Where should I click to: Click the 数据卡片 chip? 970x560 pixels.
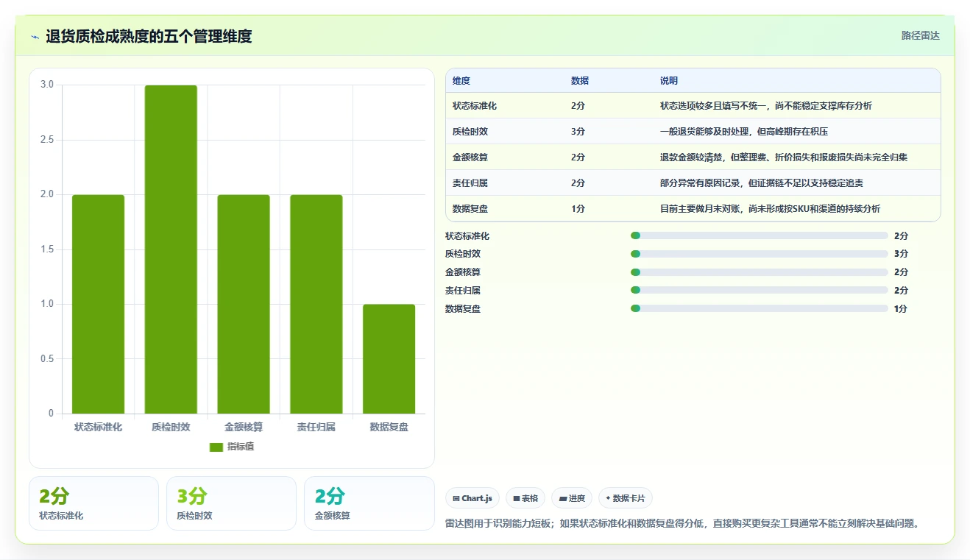point(626,498)
